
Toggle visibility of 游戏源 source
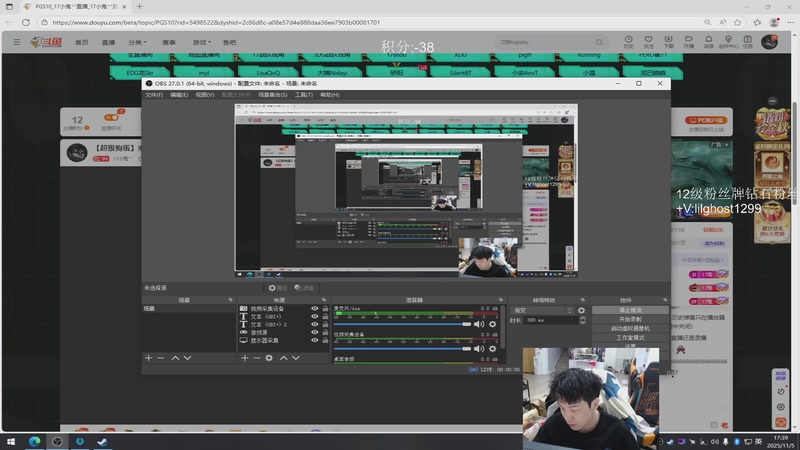click(314, 332)
